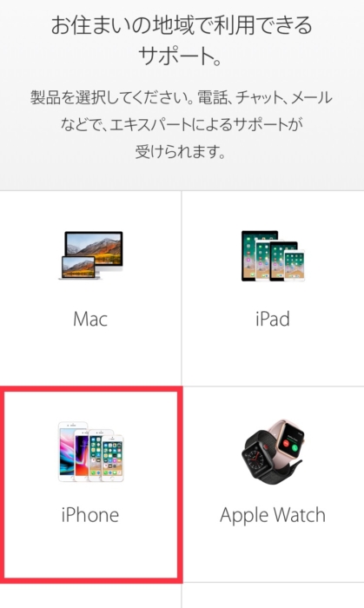Open the Apple Watch support label
This screenshot has width=364, height=608.
tap(273, 516)
